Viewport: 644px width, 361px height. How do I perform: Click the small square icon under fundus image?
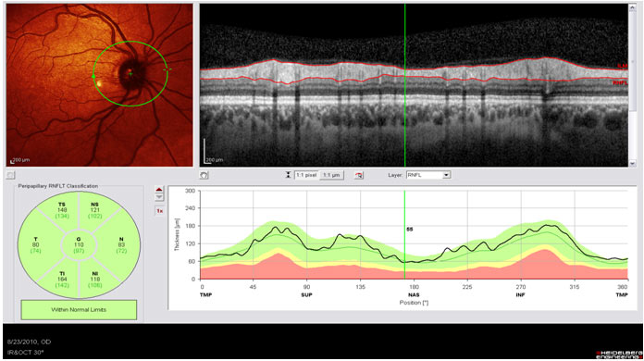tap(10, 175)
